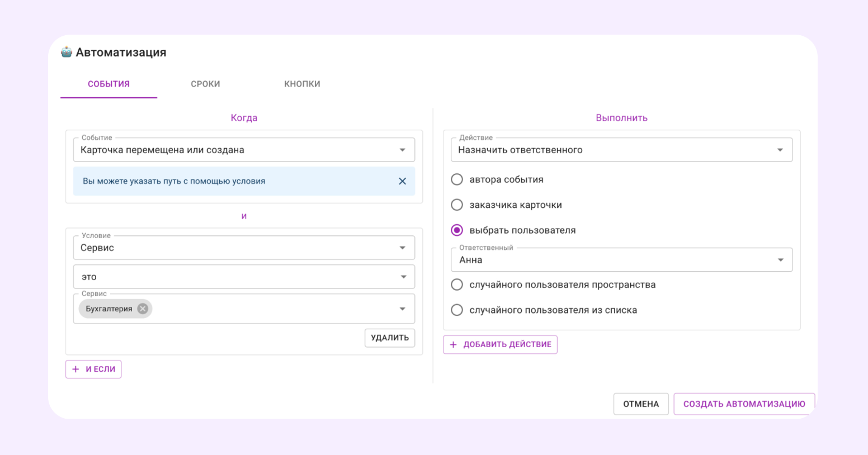
Task: Click the 'Анна' value text
Action: point(471,260)
